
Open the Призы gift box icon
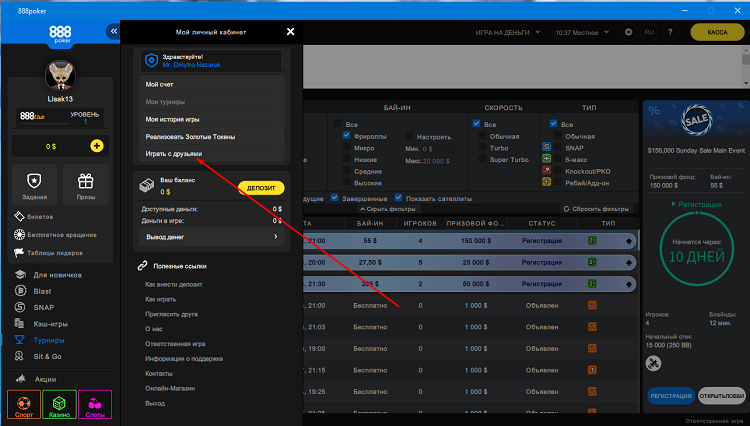85,180
